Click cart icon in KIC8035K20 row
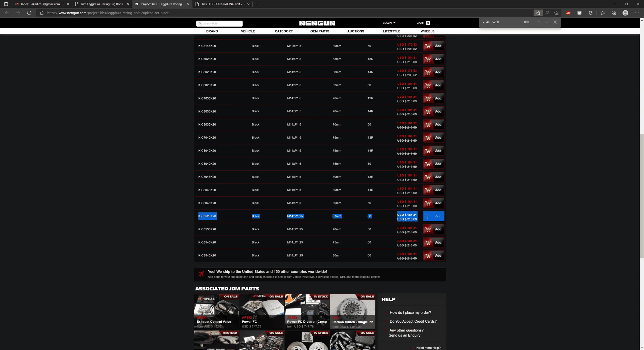The height and width of the screenshot is (350, 644). [x=428, y=111]
